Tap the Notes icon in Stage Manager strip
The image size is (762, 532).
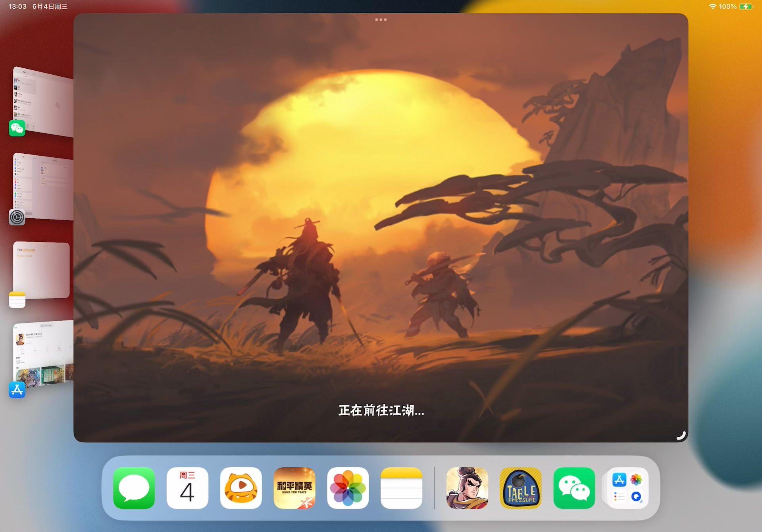[17, 300]
